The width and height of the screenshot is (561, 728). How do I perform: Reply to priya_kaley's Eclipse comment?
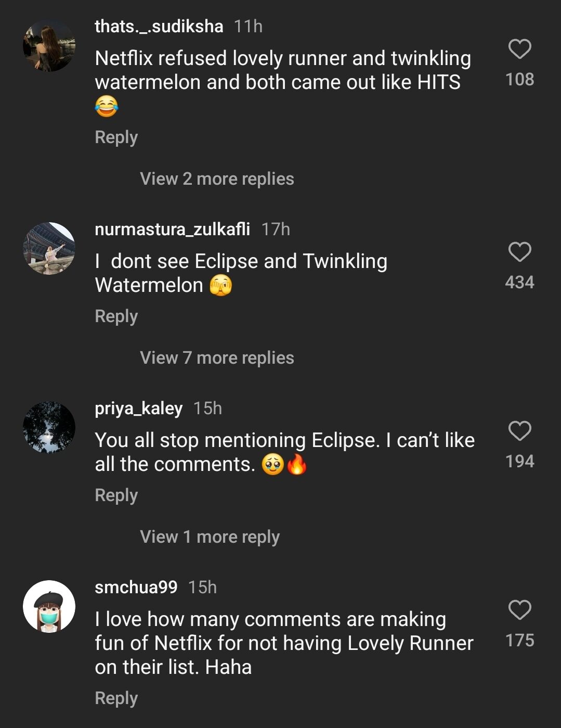(x=115, y=495)
